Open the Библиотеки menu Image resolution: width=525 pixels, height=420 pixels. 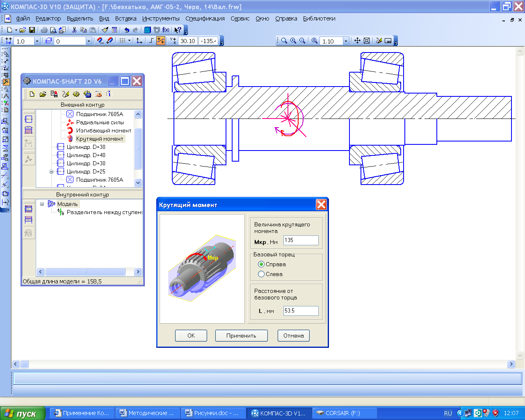point(319,18)
